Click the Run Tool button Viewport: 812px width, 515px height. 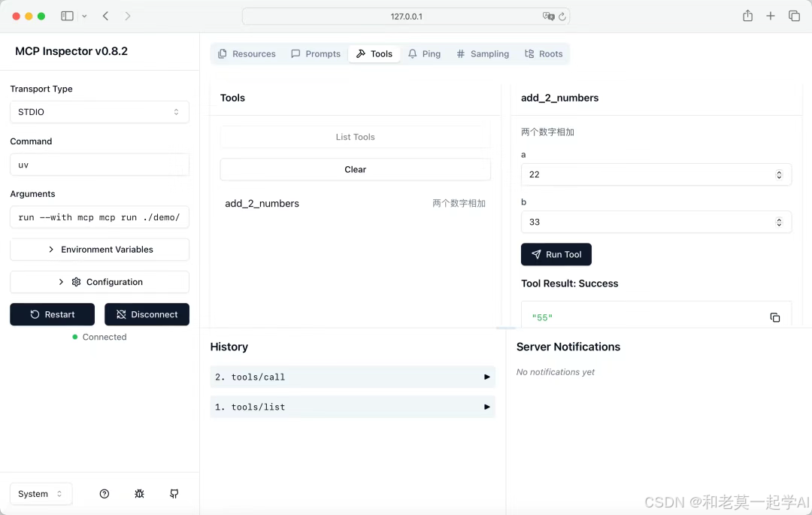pyautogui.click(x=556, y=255)
